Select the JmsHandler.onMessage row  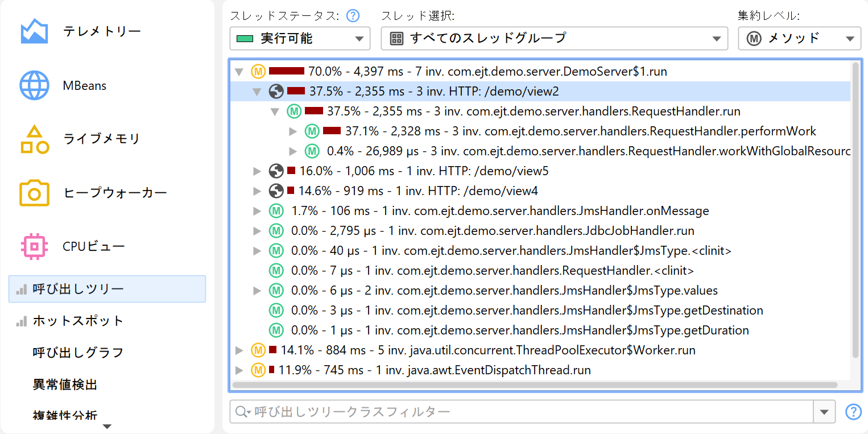499,211
